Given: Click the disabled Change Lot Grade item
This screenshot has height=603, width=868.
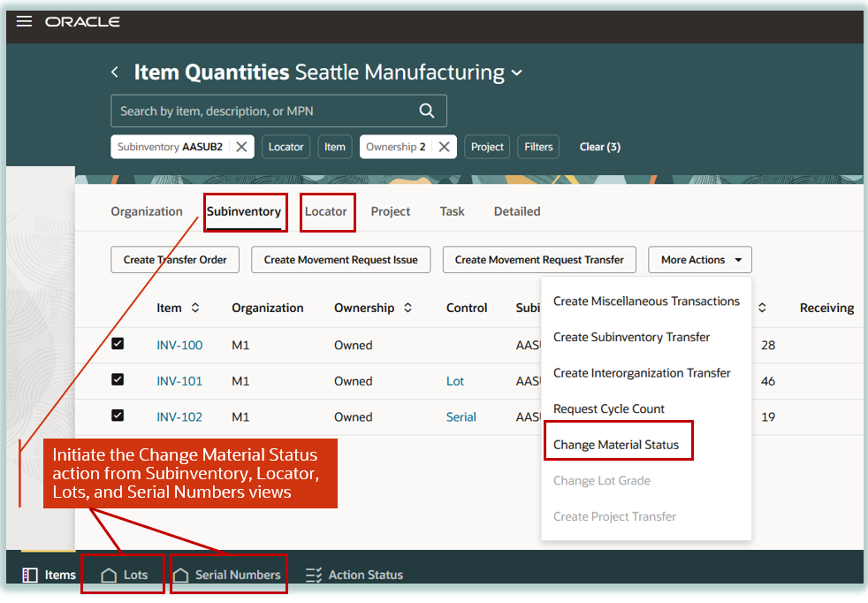Looking at the screenshot, I should 646,481.
